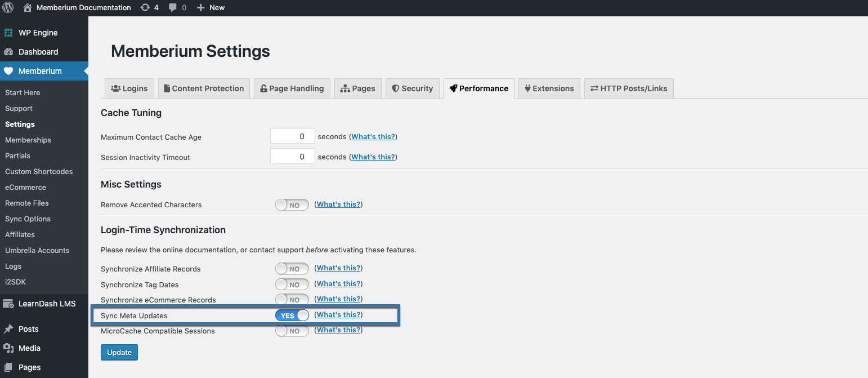Click the WordPress logo icon
Viewport: 868px width, 378px height.
(8, 7)
